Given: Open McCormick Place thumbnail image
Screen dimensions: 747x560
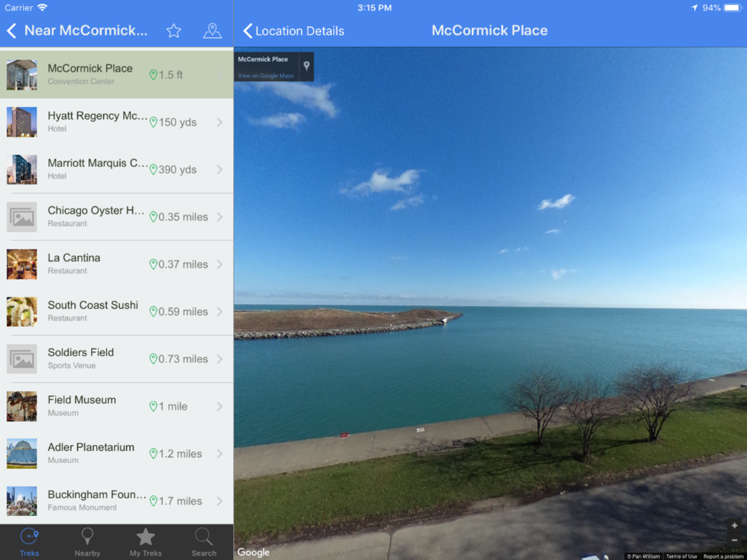Looking at the screenshot, I should click(22, 75).
